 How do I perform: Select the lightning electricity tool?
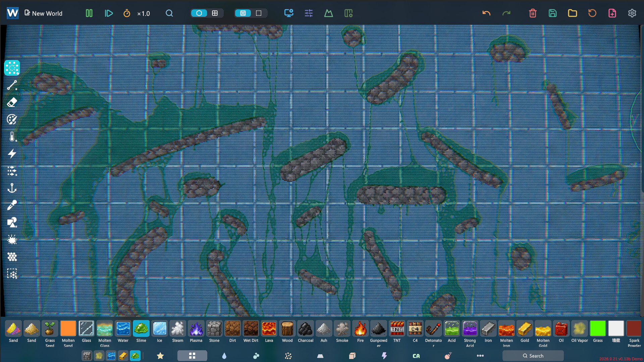tap(12, 154)
